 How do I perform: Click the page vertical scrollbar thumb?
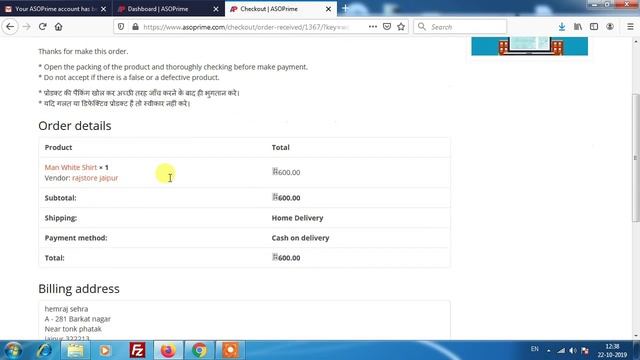click(x=636, y=157)
